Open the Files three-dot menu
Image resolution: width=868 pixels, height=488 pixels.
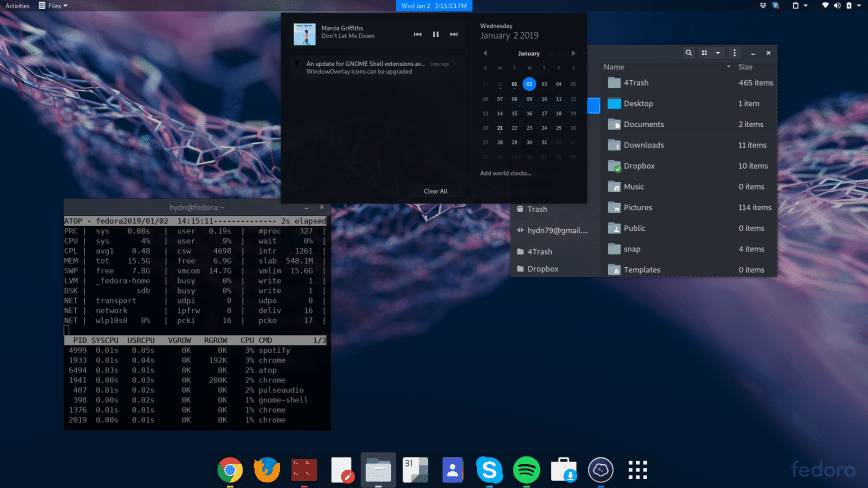tap(735, 52)
